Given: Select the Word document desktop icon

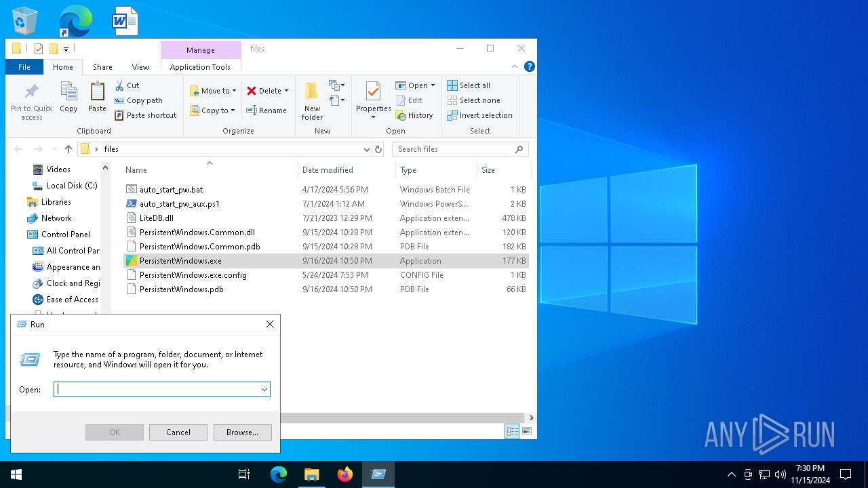Looking at the screenshot, I should (125, 21).
